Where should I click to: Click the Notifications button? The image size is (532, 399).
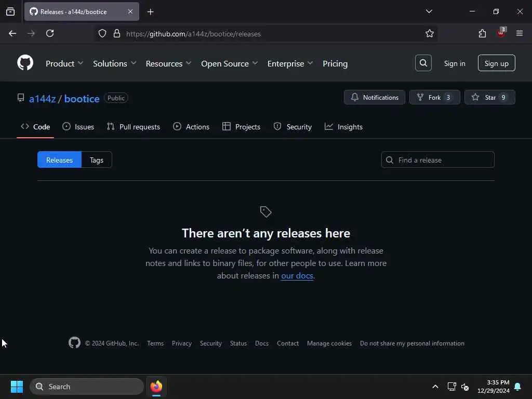click(x=374, y=97)
